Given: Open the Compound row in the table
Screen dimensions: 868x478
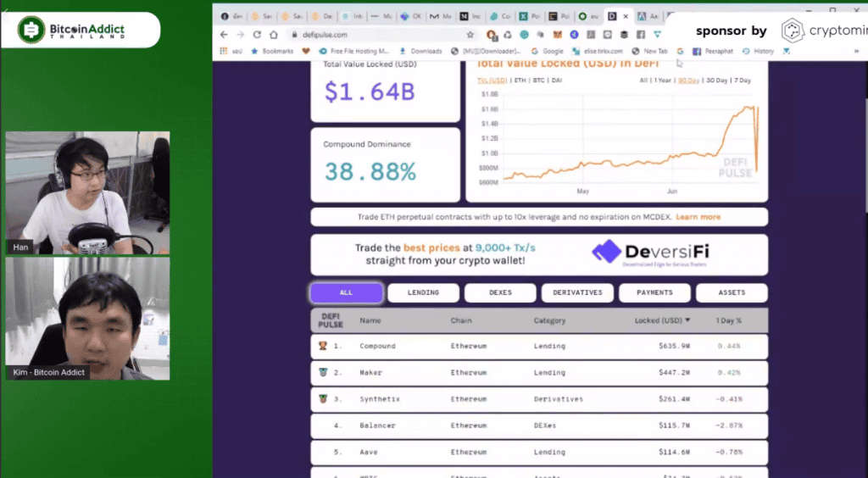Looking at the screenshot, I should 539,346.
